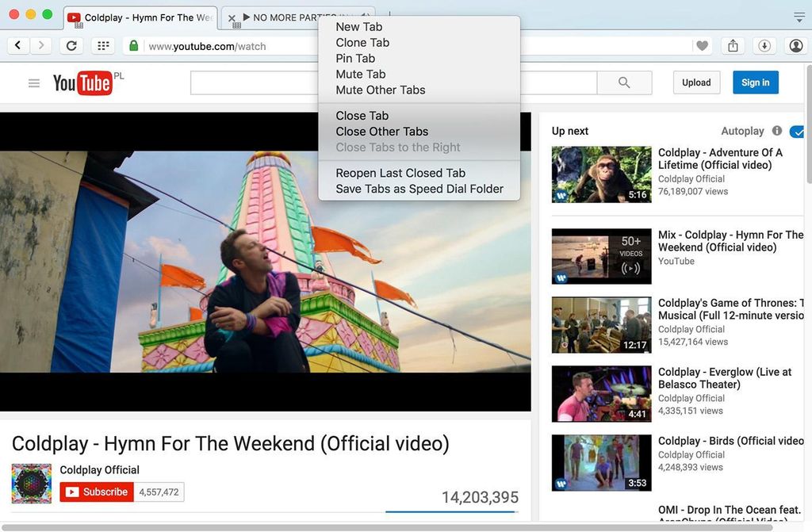Select Mute Tab from context menu
The width and height of the screenshot is (812, 532).
click(360, 74)
